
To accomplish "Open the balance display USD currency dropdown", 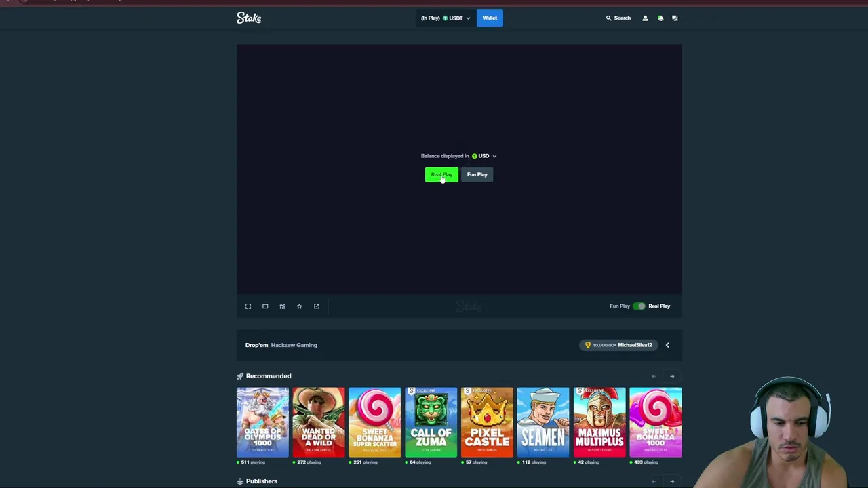I will click(484, 156).
